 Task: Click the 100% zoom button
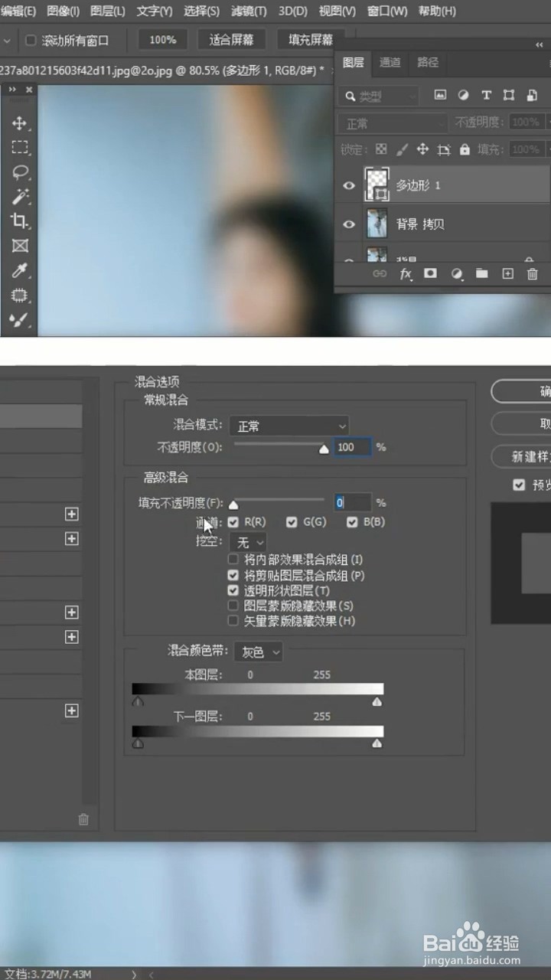click(x=162, y=40)
